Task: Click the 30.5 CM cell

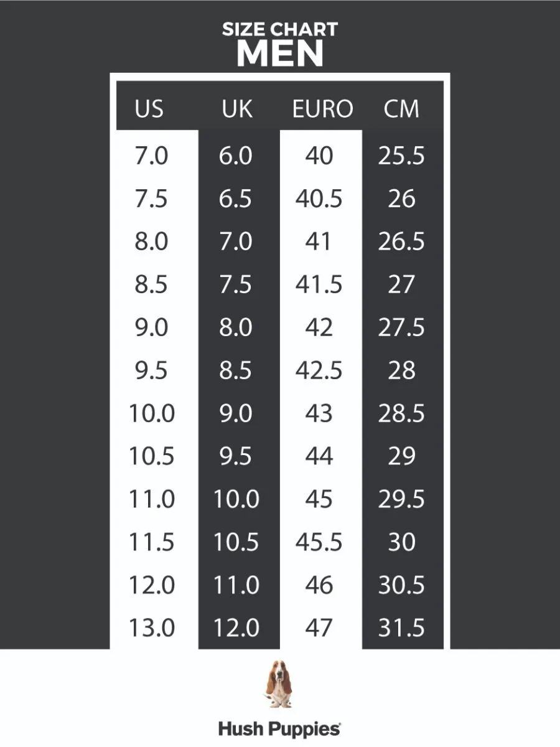Action: [x=401, y=585]
